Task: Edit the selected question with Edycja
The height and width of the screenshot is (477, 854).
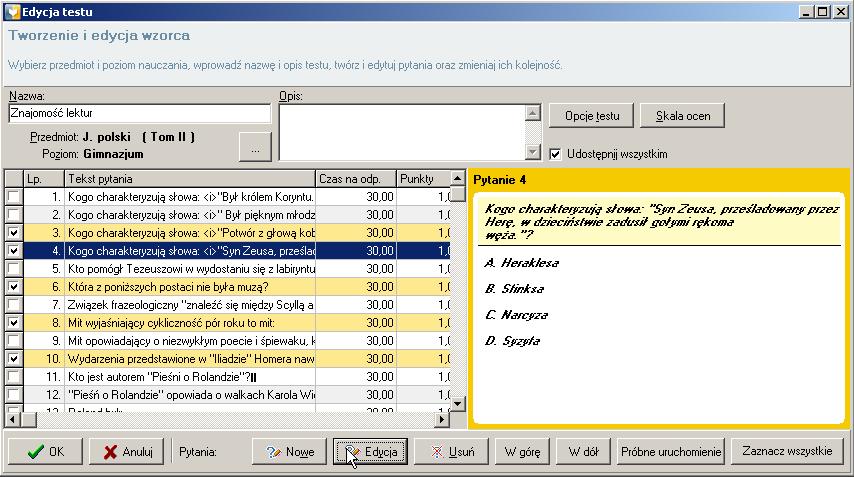Action: pos(370,451)
